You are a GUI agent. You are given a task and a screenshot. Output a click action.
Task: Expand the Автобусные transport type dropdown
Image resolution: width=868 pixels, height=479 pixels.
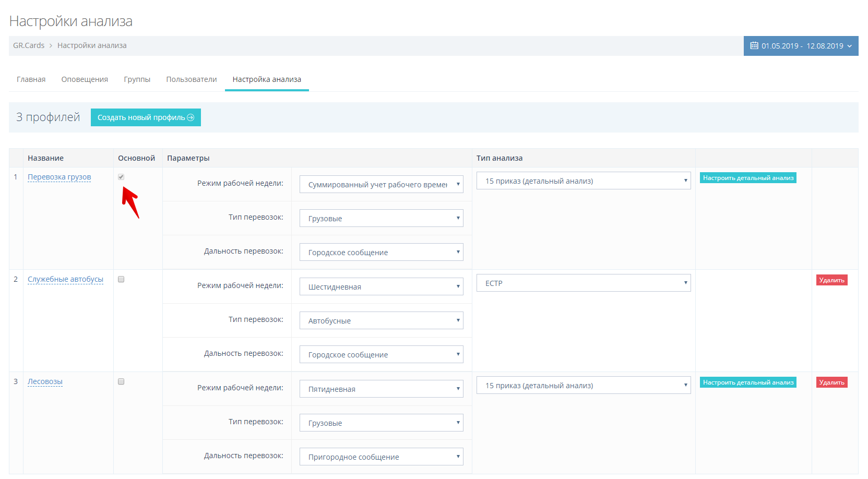(x=381, y=320)
